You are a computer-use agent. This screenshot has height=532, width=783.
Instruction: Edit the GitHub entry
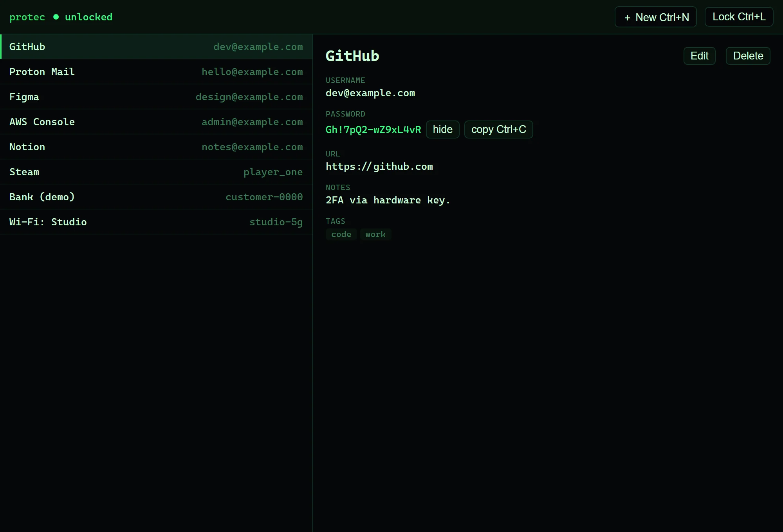pyautogui.click(x=699, y=56)
